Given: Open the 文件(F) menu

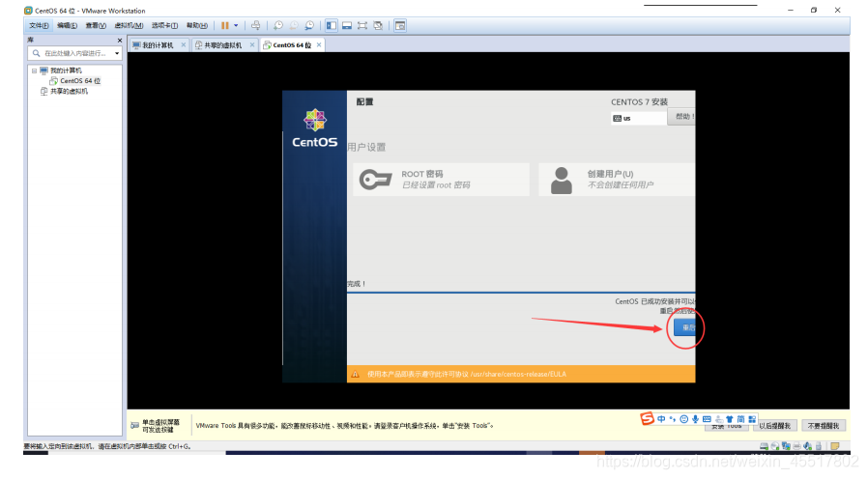Looking at the screenshot, I should pyautogui.click(x=39, y=25).
